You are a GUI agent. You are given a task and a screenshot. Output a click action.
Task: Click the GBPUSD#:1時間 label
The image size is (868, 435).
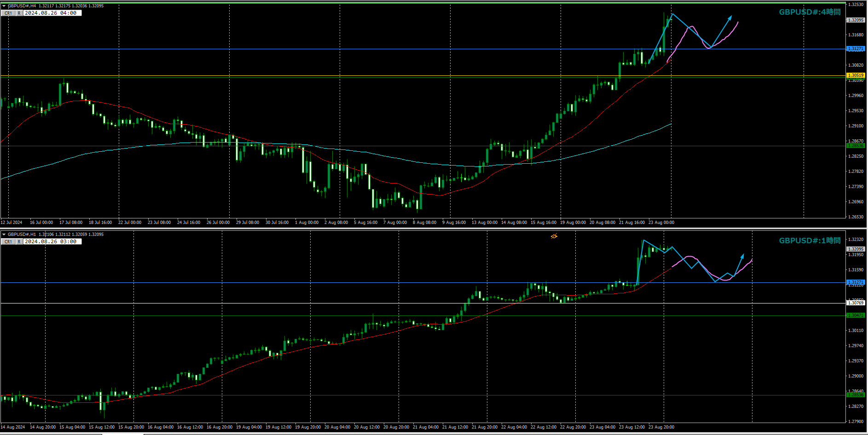coord(810,240)
